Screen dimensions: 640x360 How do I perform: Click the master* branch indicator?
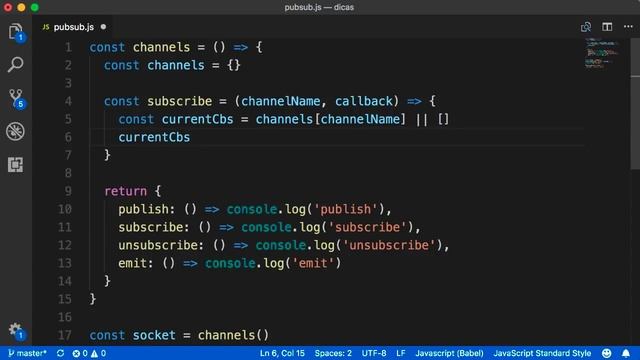(x=27, y=353)
